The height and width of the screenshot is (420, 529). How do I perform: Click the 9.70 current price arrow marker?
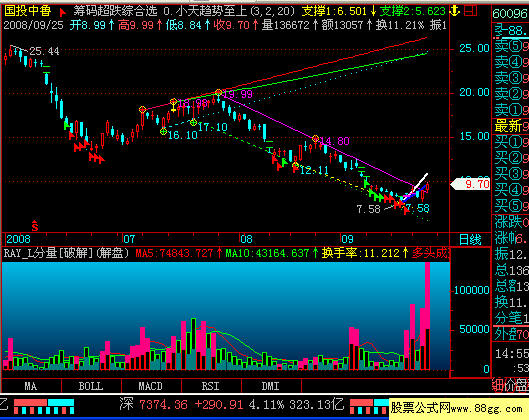click(470, 184)
